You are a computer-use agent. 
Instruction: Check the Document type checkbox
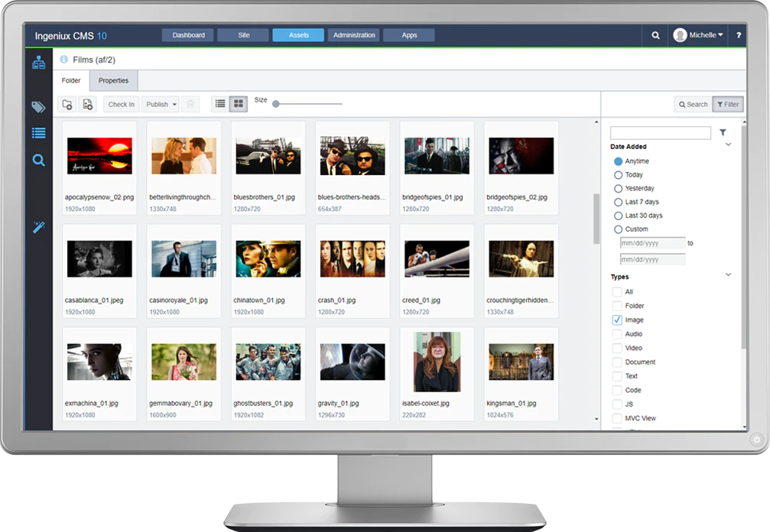(617, 362)
